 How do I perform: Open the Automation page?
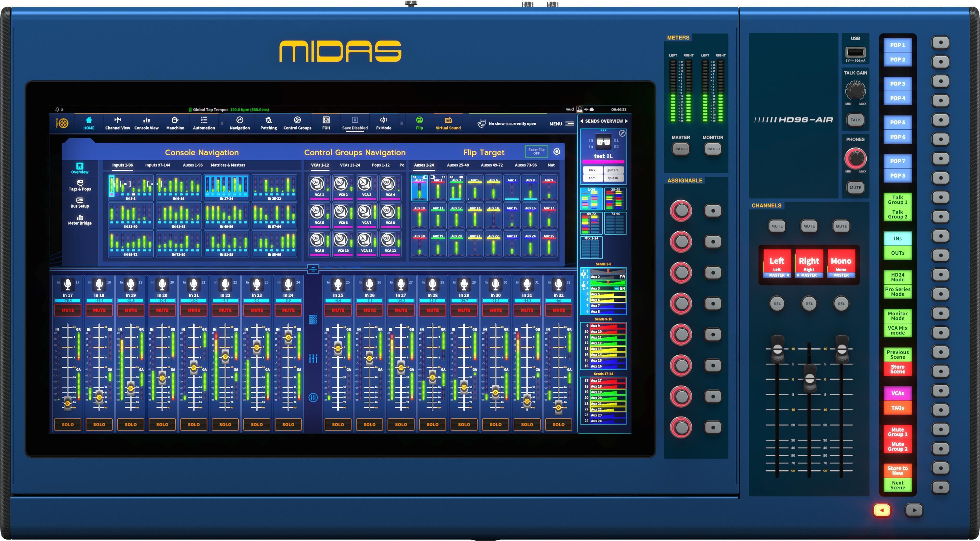(204, 123)
